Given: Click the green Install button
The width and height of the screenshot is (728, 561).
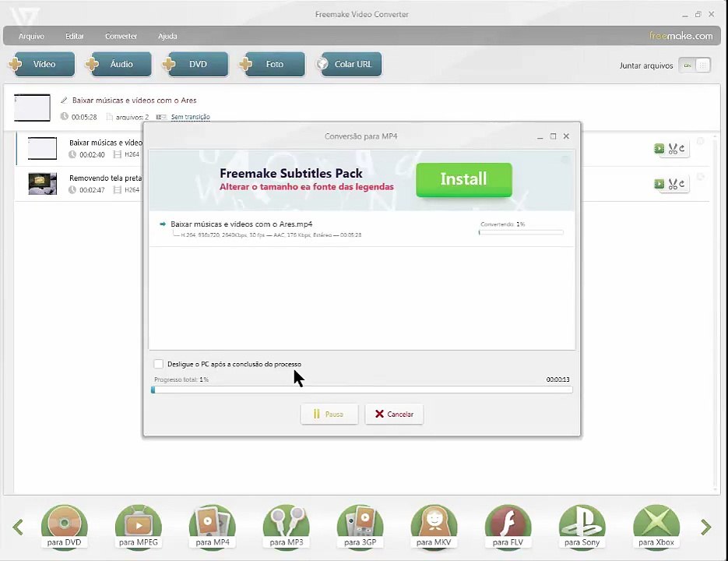Looking at the screenshot, I should tap(464, 179).
